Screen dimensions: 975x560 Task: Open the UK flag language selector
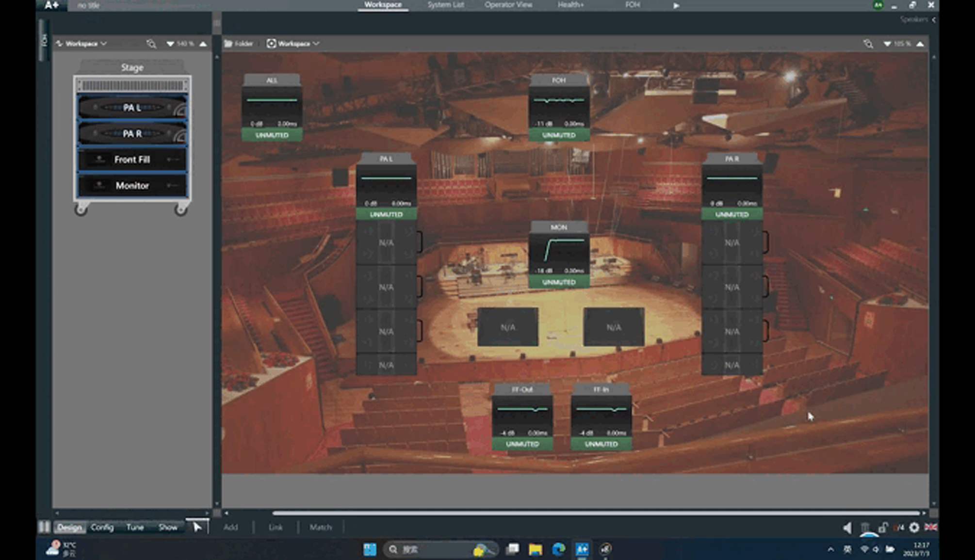coord(930,528)
